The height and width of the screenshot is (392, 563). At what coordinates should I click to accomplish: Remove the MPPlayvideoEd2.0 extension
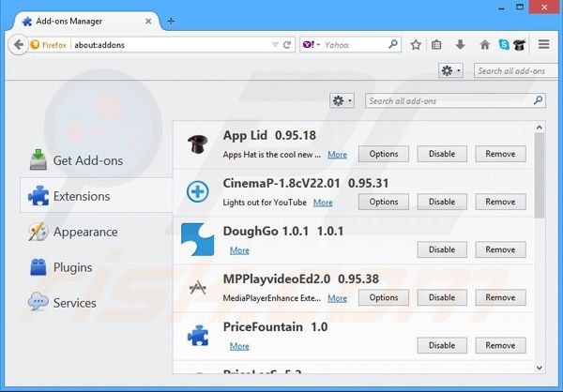[500, 297]
